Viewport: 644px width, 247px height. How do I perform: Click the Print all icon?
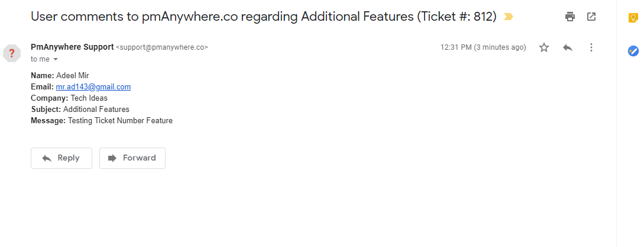[x=570, y=17]
